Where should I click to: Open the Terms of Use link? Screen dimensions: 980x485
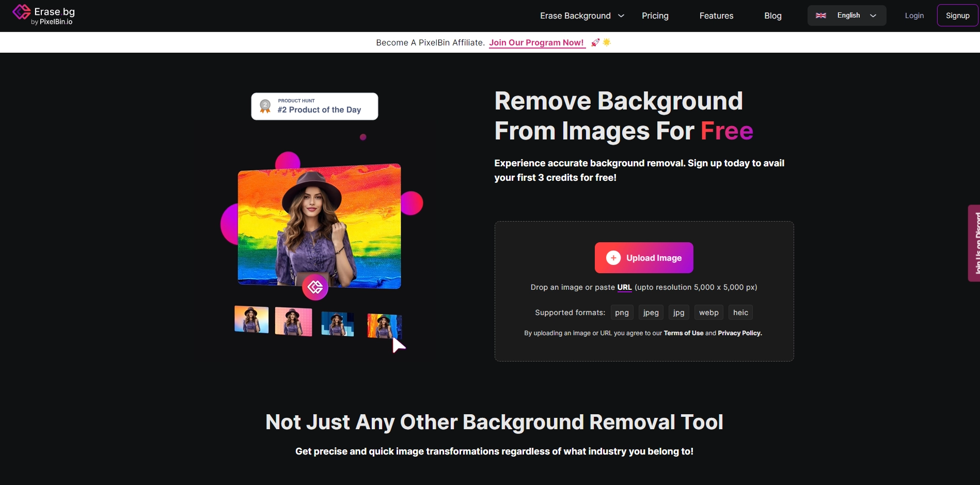(684, 333)
